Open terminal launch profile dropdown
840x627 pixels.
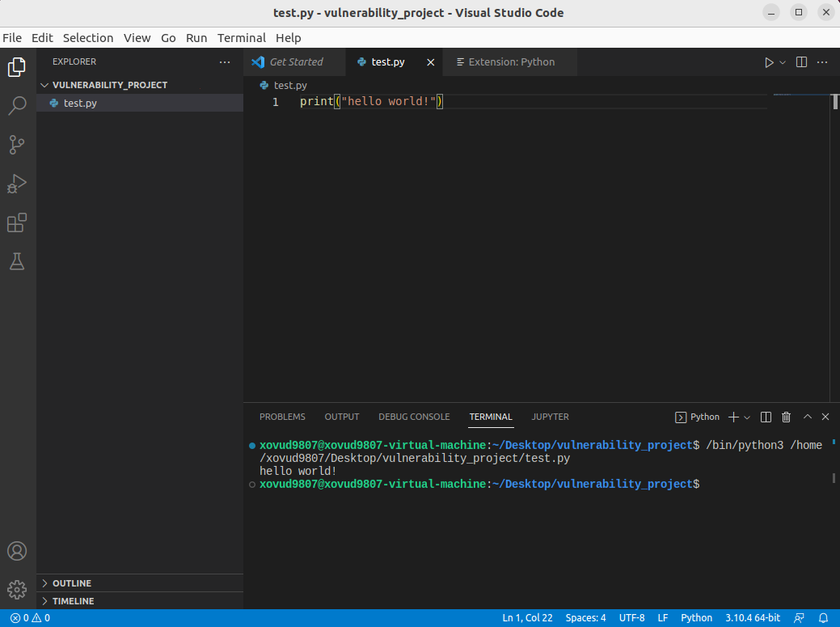coord(747,417)
